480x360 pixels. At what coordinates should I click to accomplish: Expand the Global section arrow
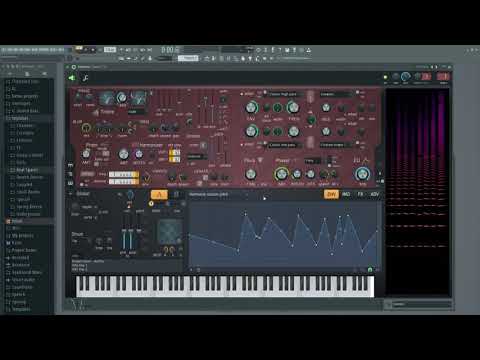71,194
